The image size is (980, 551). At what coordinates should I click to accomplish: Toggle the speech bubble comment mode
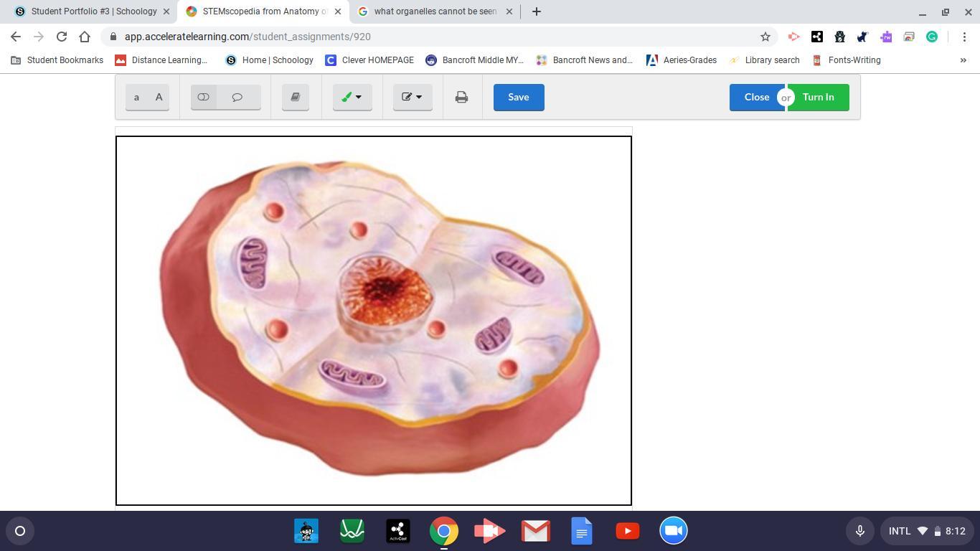237,98
